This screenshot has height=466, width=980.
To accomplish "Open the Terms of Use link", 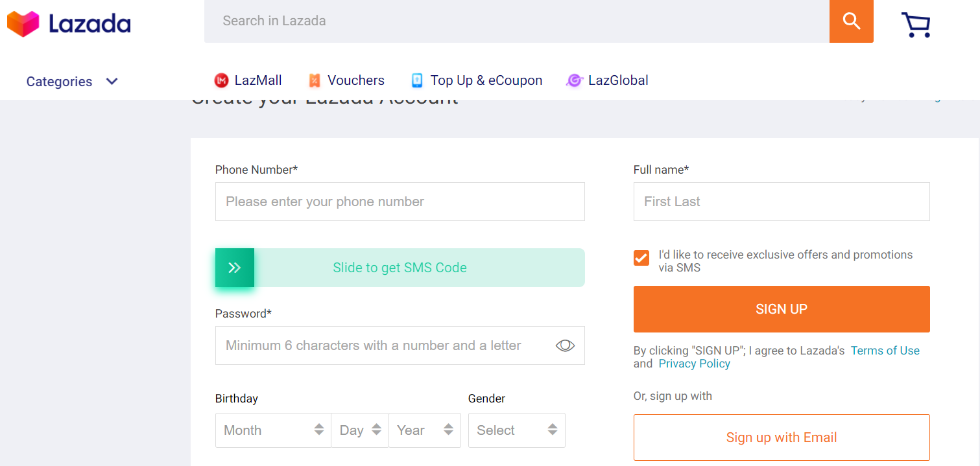I will (x=885, y=351).
